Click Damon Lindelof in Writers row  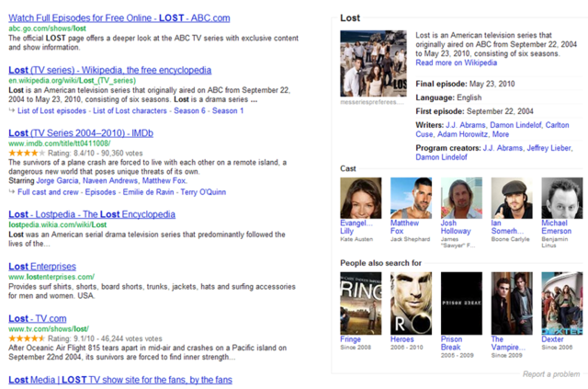pos(515,125)
